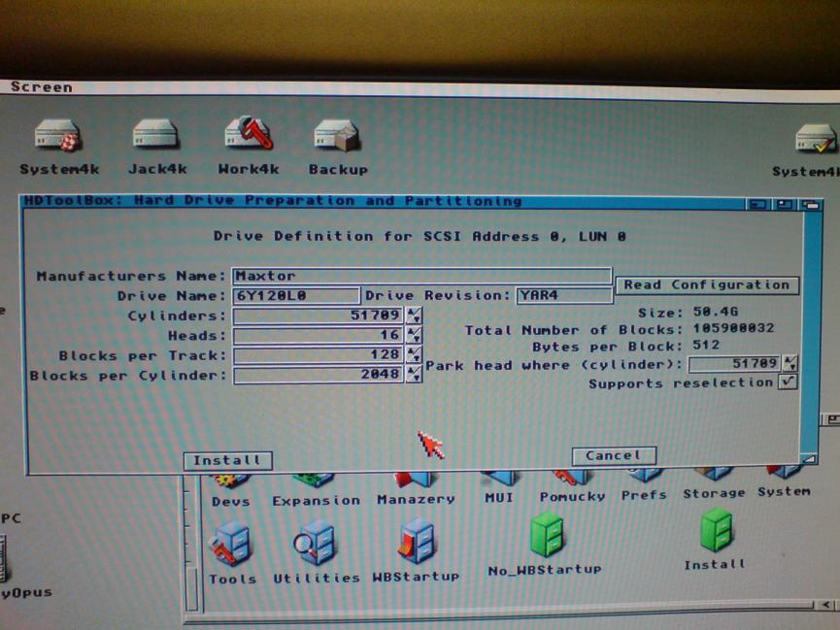
Task: Adjust Park head cylinder spinner arrows
Action: (790, 364)
